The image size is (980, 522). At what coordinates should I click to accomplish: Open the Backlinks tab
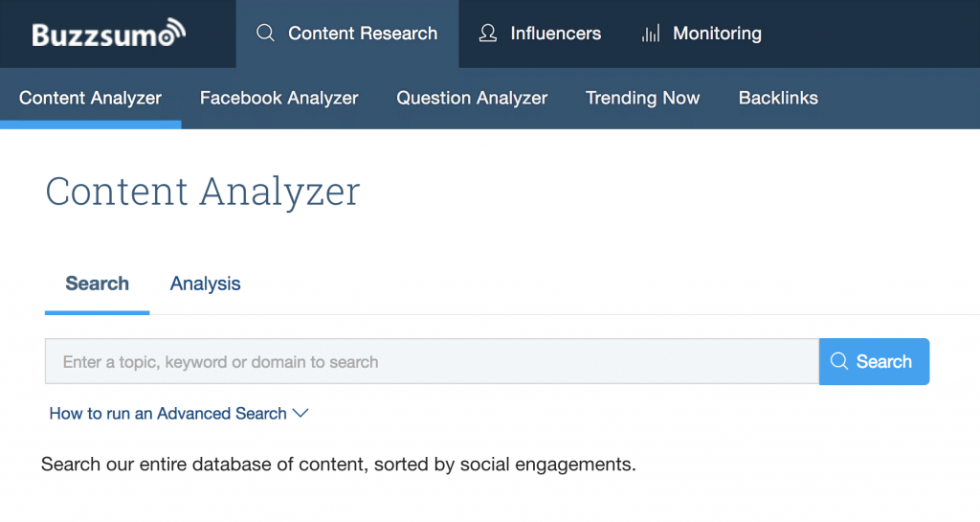click(778, 98)
